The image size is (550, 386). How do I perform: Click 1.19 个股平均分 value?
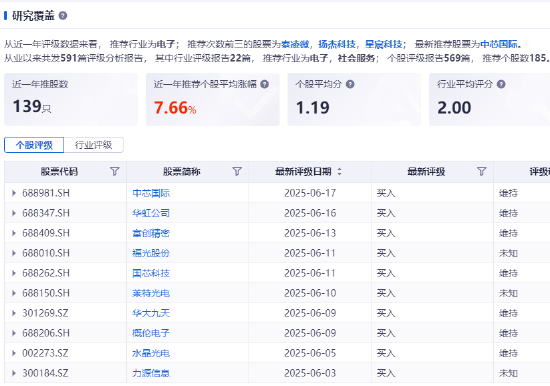tap(313, 107)
